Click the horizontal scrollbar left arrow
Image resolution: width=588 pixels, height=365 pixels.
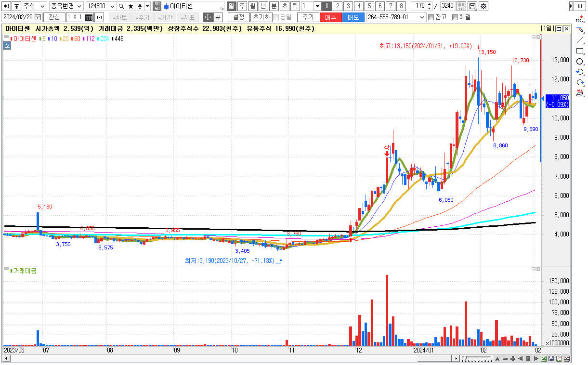pos(6,359)
